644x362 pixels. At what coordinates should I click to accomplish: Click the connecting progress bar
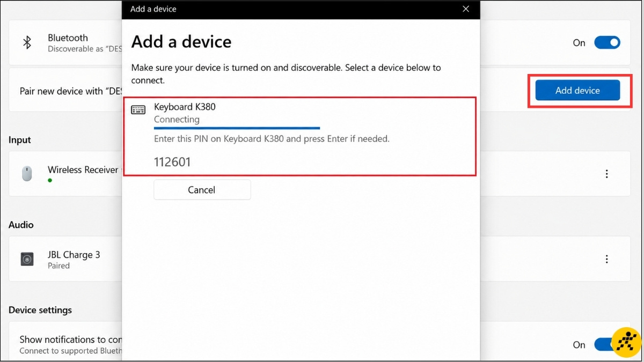click(237, 128)
